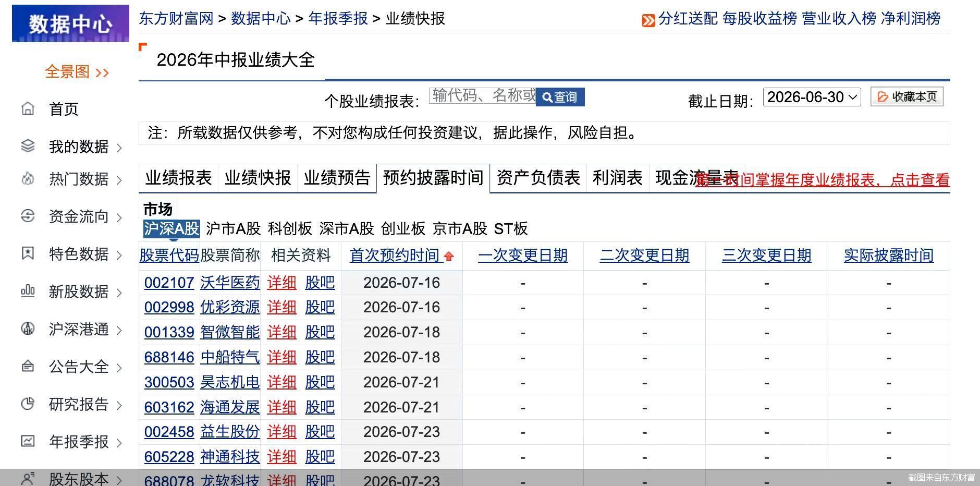The image size is (980, 486).
Task: Click the layers icon beside 我的数据
Action: click(x=28, y=146)
